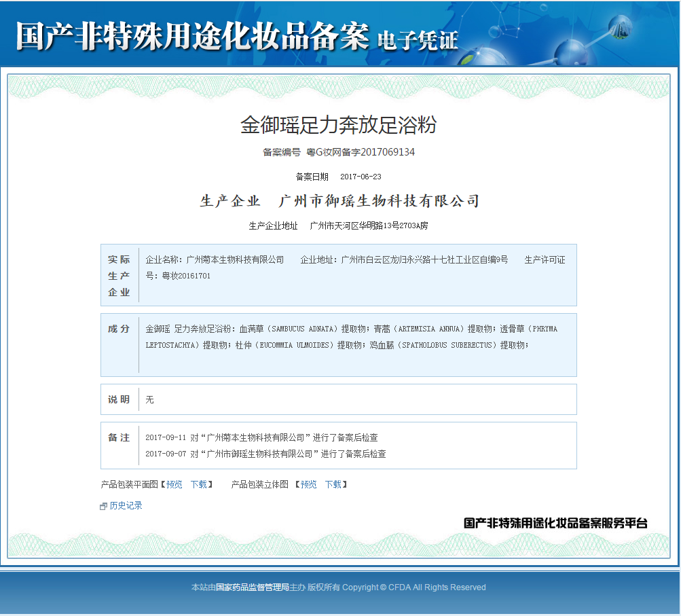Click the 历史记录 history record icon
Image resolution: width=681 pixels, height=616 pixels.
102,506
